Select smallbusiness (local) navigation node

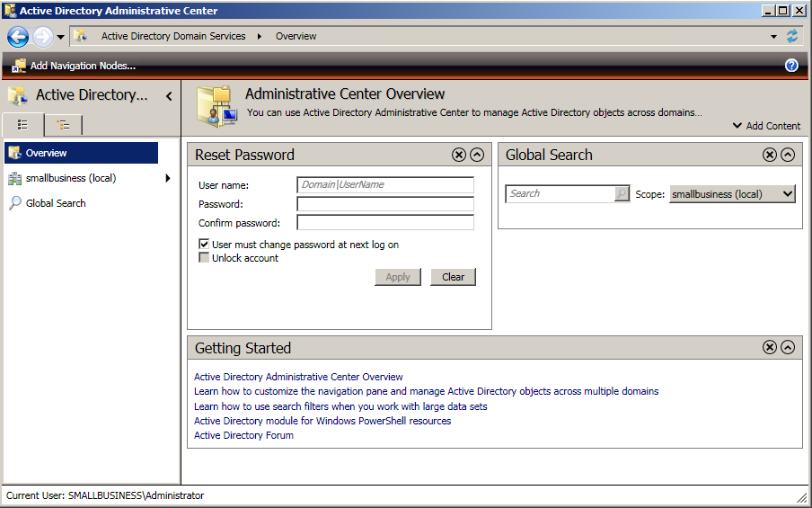click(71, 178)
